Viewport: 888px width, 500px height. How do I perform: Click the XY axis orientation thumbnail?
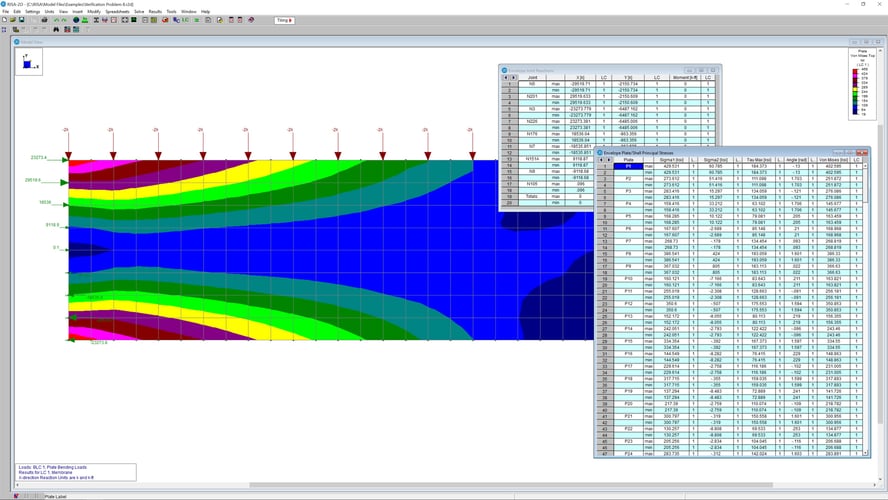click(27, 62)
